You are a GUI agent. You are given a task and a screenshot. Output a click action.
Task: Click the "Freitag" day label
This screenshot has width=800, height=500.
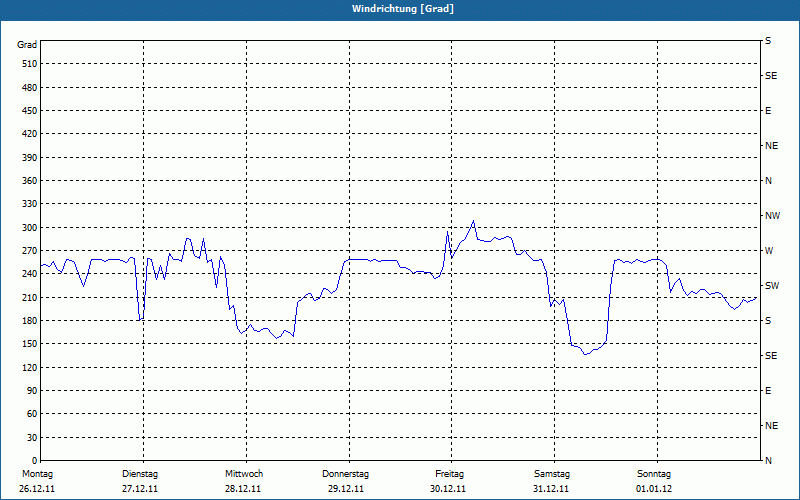coord(449,474)
